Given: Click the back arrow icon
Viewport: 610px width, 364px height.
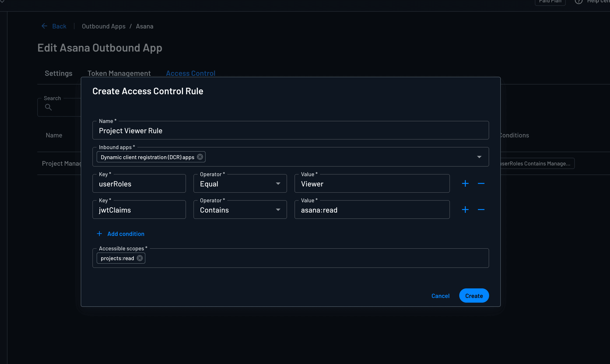Looking at the screenshot, I should (x=44, y=26).
